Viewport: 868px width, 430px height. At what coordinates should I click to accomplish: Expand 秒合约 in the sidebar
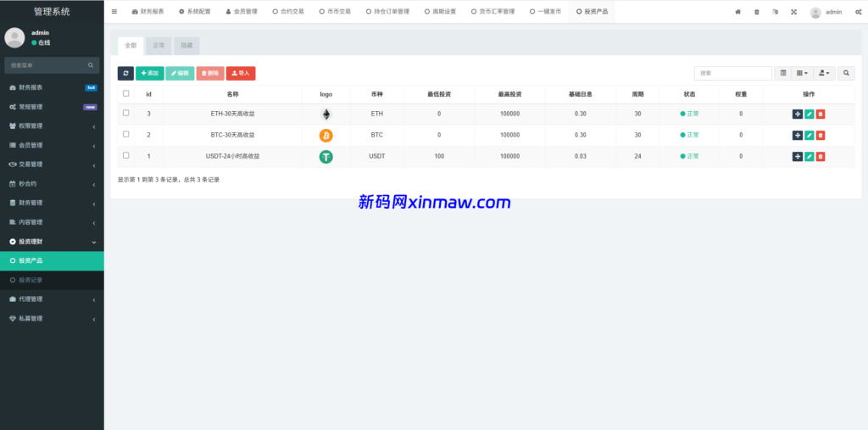click(52, 183)
